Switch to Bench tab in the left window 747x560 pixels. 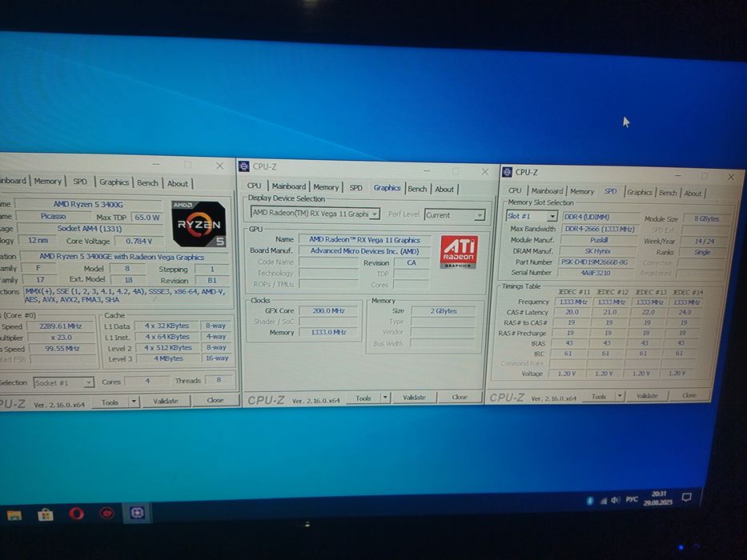click(x=147, y=183)
